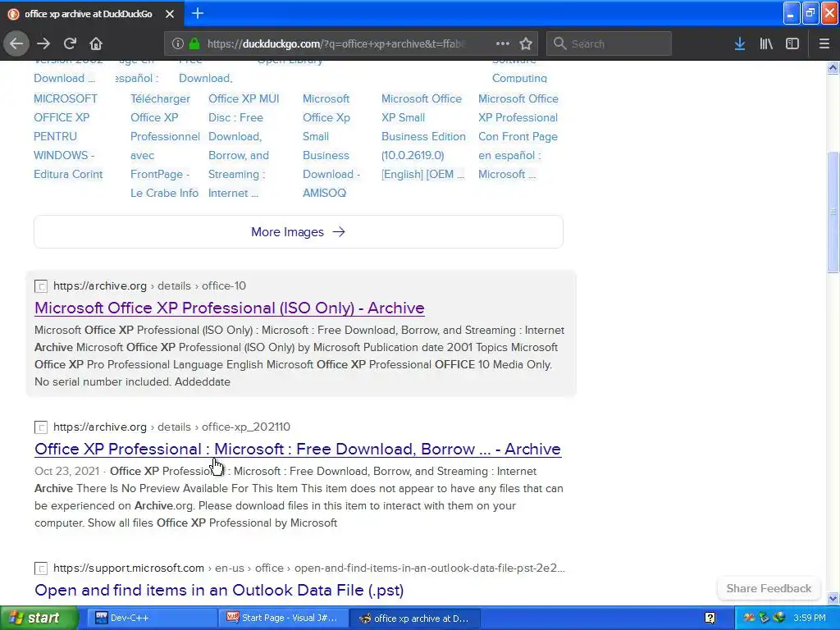Select office xp archive Firefox taskbar item
Image resolution: width=840 pixels, height=630 pixels.
415,618
